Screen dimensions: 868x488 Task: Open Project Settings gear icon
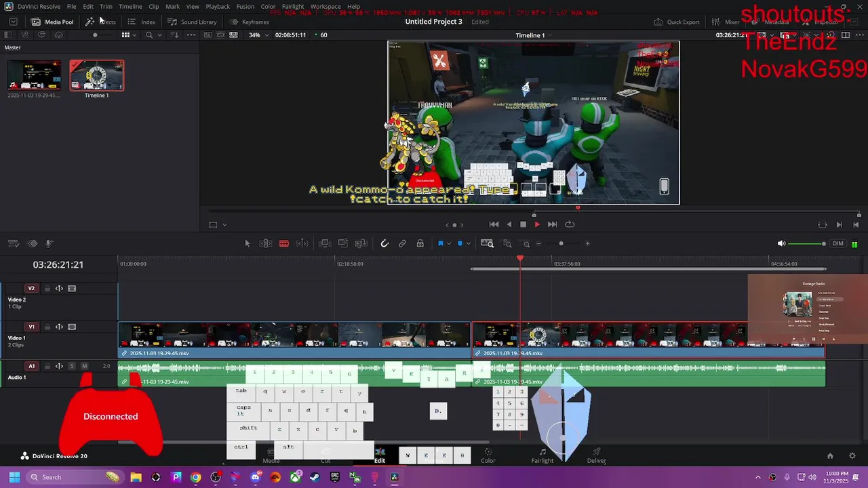click(x=852, y=455)
